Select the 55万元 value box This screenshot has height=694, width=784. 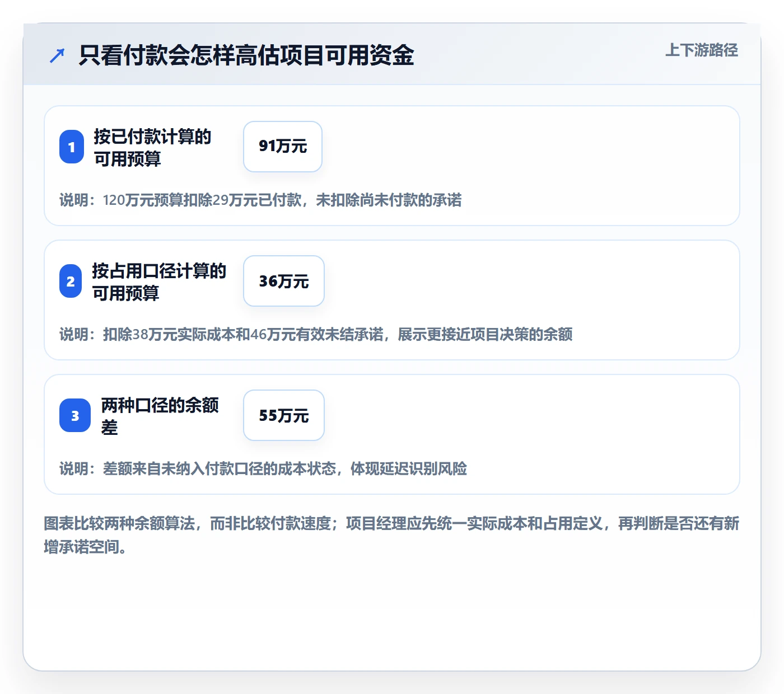point(284,415)
